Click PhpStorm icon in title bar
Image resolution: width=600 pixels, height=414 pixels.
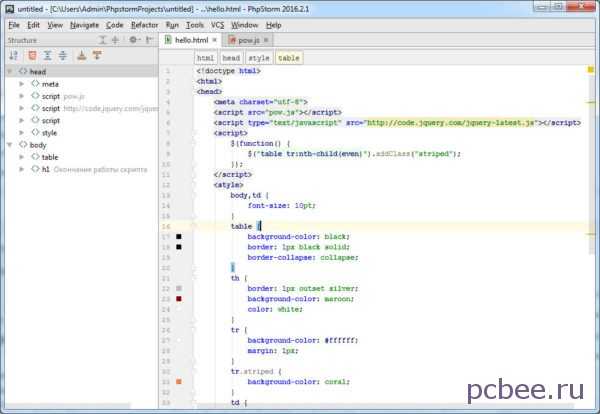click(x=10, y=9)
